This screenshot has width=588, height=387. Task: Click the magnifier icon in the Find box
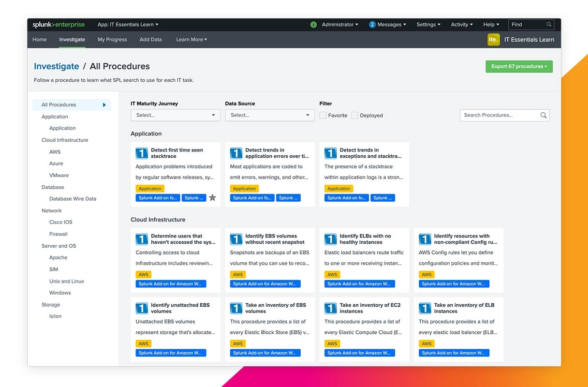[x=549, y=25]
